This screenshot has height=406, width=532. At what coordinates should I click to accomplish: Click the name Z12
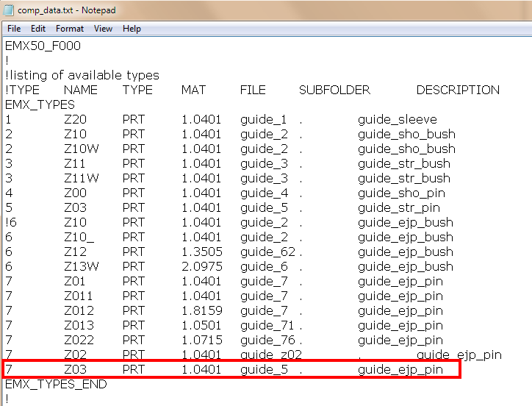[x=76, y=252]
